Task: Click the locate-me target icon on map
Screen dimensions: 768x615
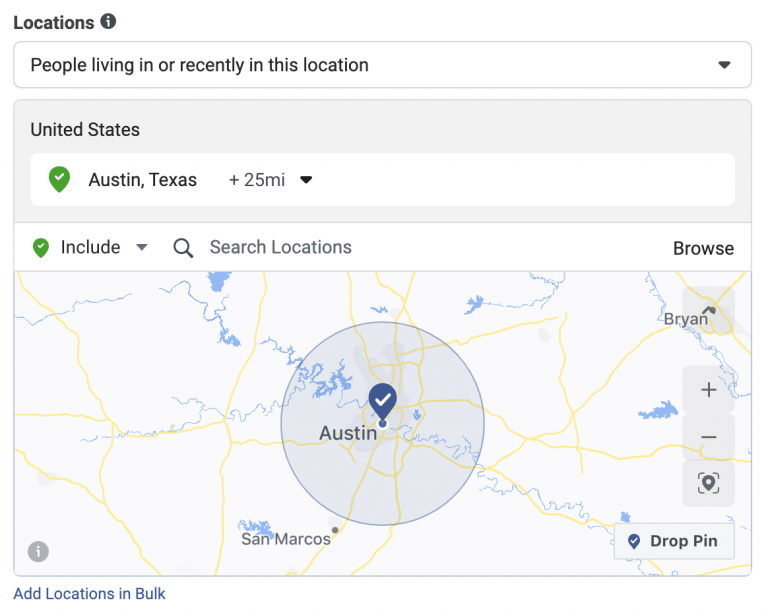Action: (708, 484)
